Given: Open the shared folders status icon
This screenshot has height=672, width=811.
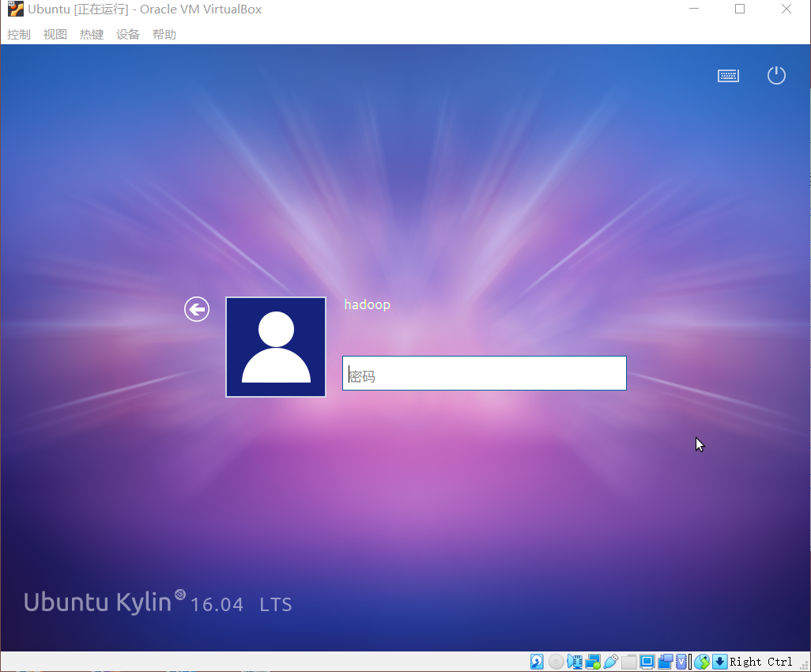Looking at the screenshot, I should click(629, 662).
